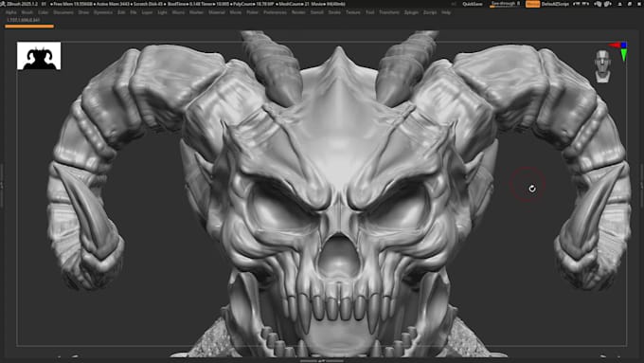This screenshot has height=363, width=644.
Task: Open the Document menu
Action: tap(63, 12)
